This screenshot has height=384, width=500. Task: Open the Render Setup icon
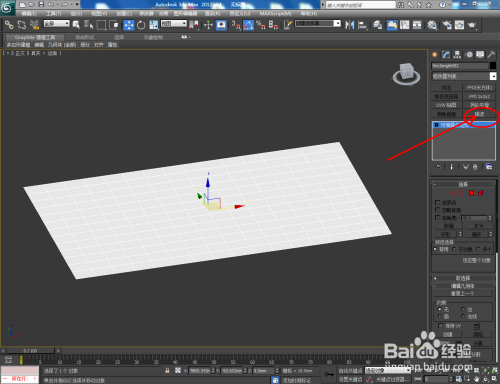point(447,25)
